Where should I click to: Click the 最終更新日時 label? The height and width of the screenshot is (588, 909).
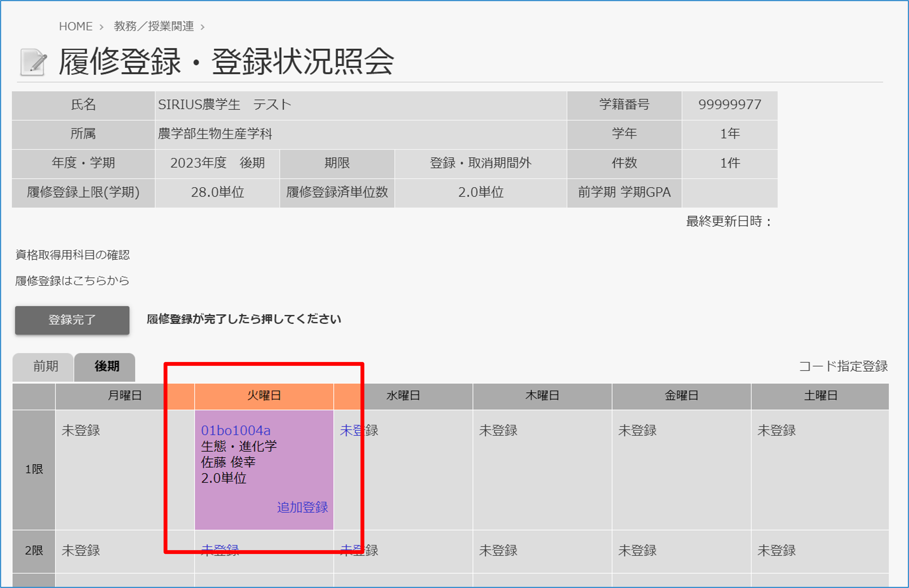(x=729, y=221)
